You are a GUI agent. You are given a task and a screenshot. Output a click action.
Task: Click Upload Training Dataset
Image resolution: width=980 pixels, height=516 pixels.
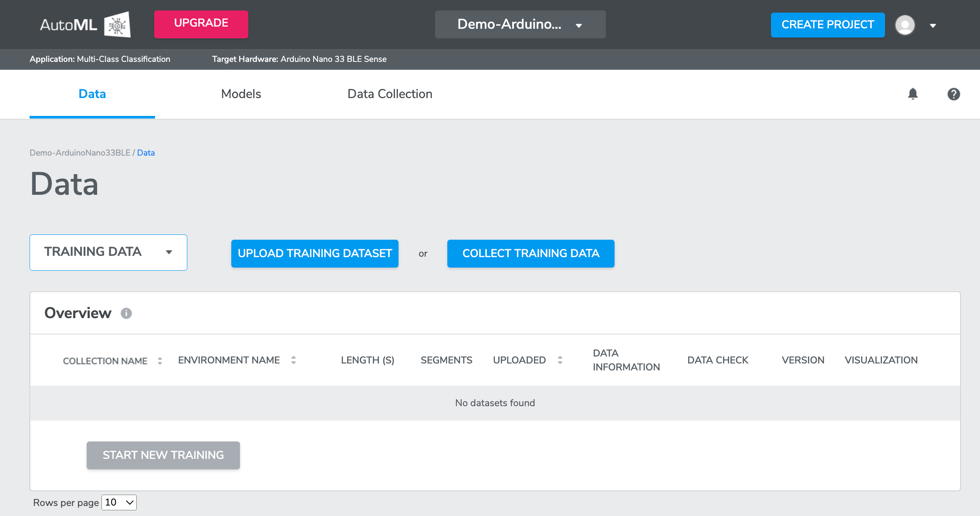315,254
